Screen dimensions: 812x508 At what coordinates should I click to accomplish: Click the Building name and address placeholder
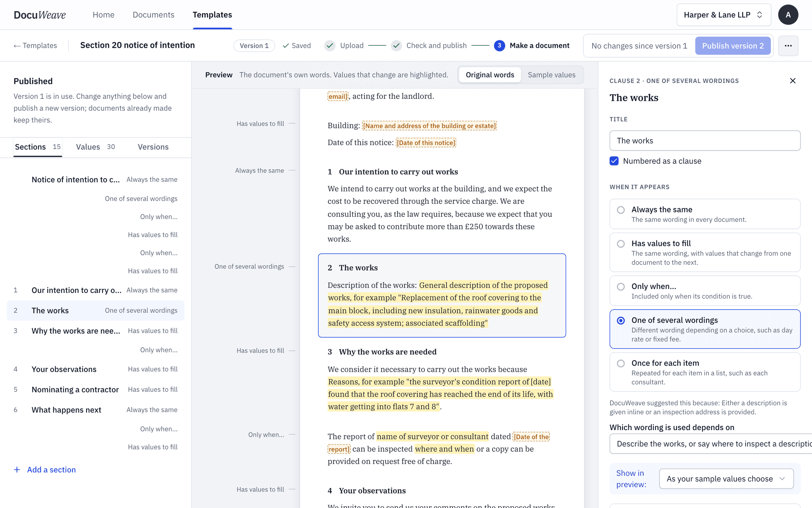[x=429, y=126]
